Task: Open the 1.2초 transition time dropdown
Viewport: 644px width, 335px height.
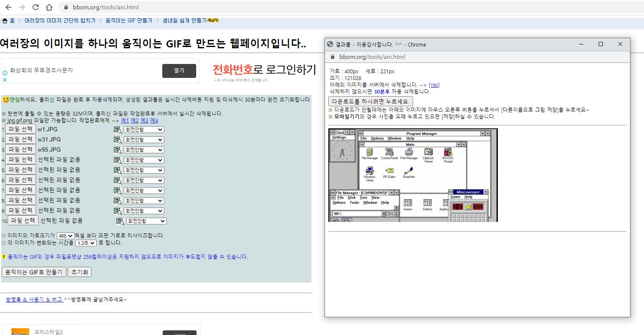Action: tap(86, 243)
